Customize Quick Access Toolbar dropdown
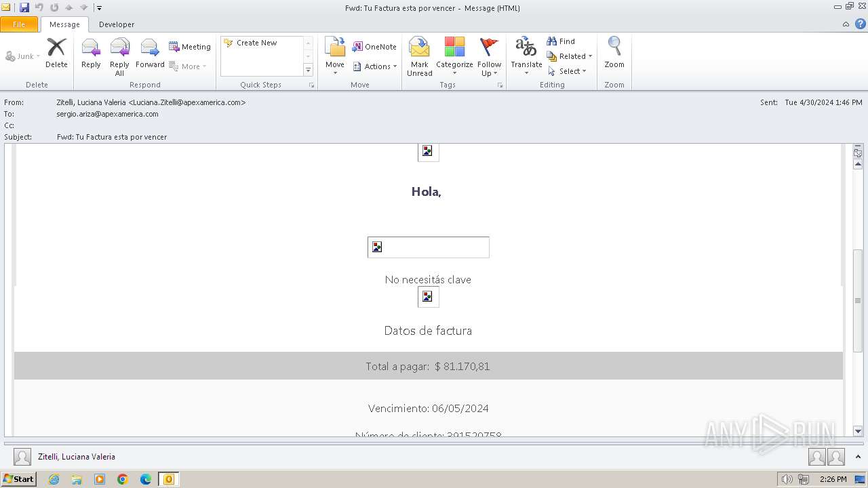The height and width of the screenshot is (488, 868). pyautogui.click(x=99, y=8)
